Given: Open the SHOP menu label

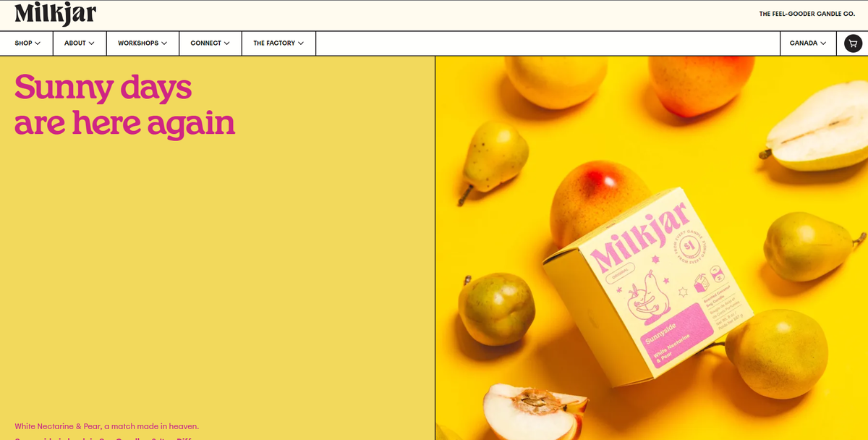Looking at the screenshot, I should point(23,43).
